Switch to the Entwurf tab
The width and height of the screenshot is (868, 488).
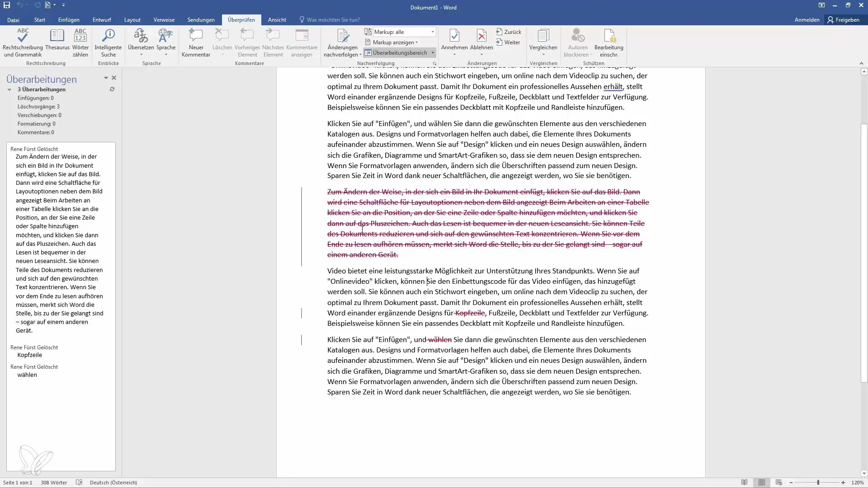[x=102, y=20]
